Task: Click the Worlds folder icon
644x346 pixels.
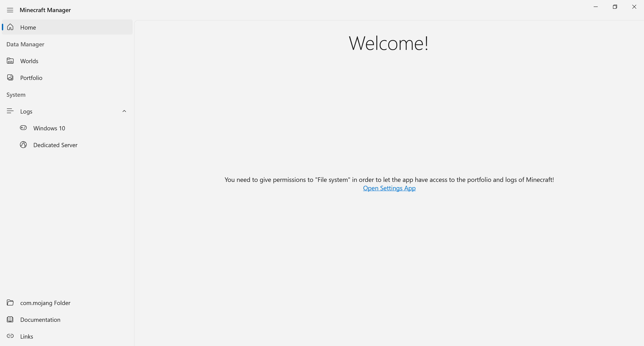Action: click(x=10, y=61)
